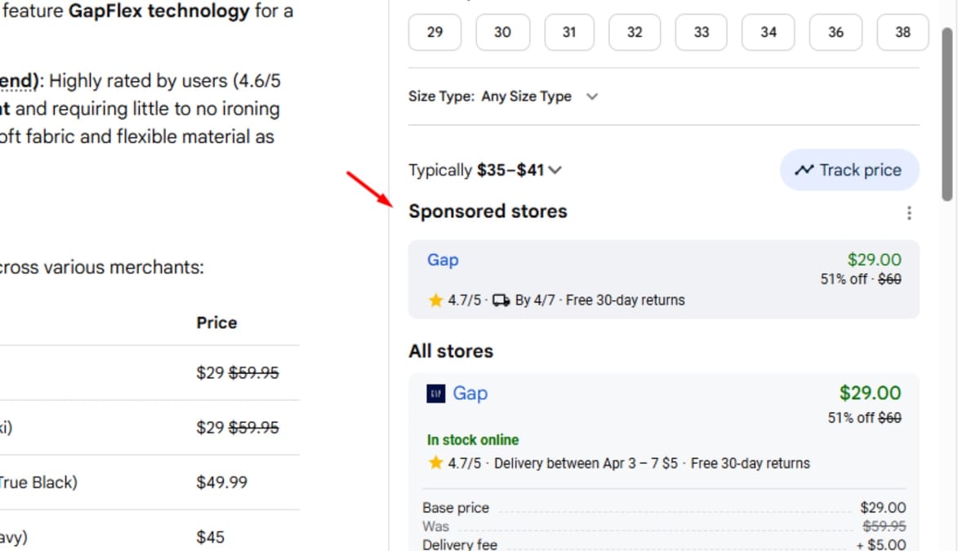This screenshot has width=980, height=551.
Task: Open the Gap sponsored store link
Action: point(443,260)
